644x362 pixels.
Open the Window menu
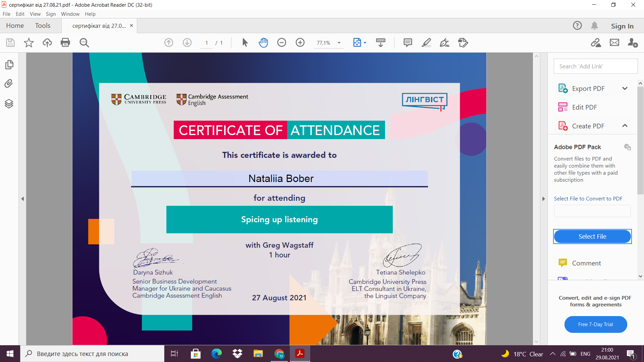coord(70,14)
